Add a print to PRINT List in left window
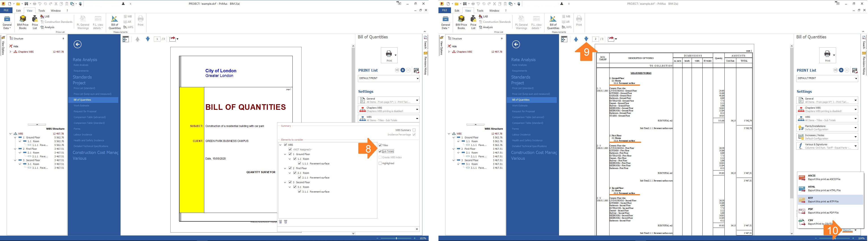868x241 pixels. tap(403, 70)
